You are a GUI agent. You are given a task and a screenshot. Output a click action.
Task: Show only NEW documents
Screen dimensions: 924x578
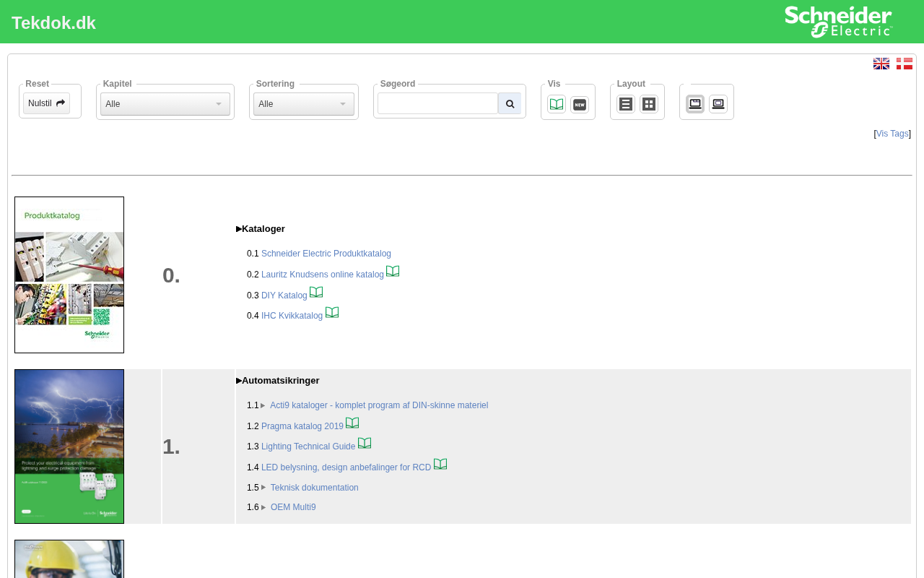click(580, 104)
